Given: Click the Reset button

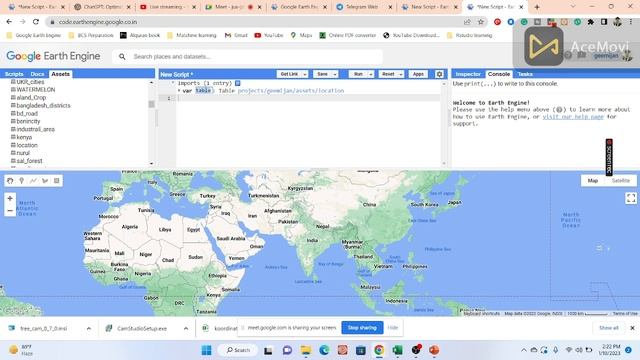Looking at the screenshot, I should (x=388, y=74).
